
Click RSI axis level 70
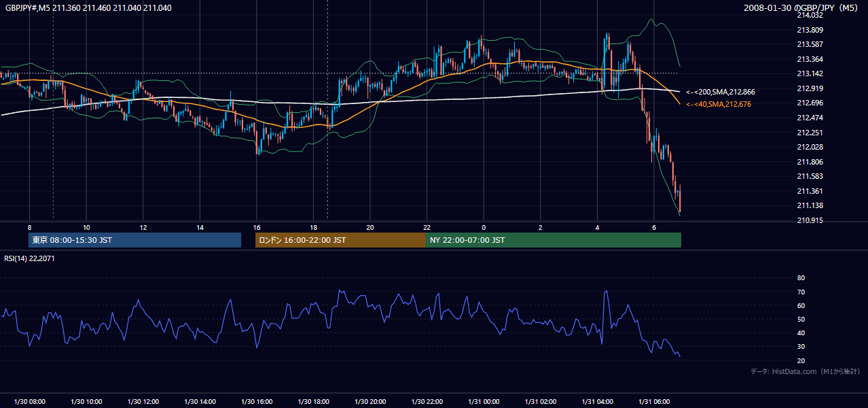(801, 292)
